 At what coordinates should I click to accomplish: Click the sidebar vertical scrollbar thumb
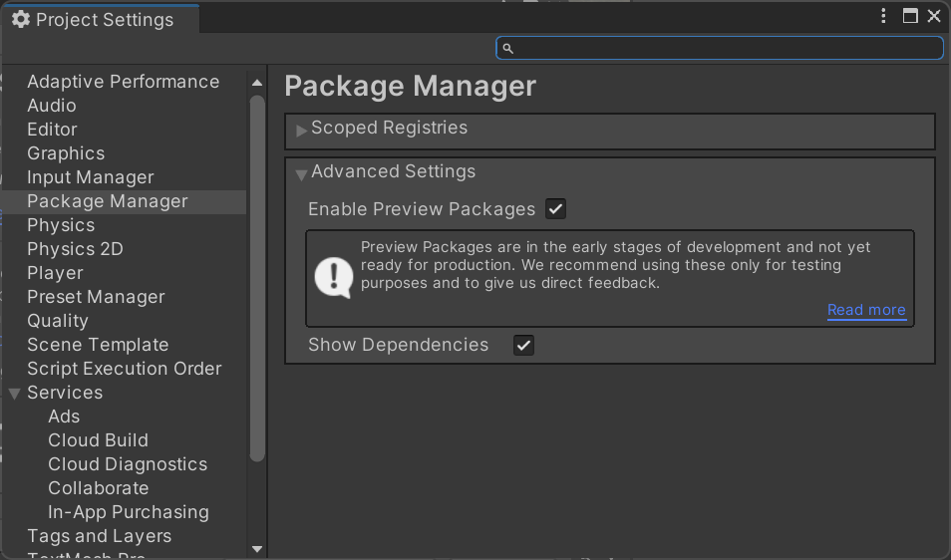point(257,279)
